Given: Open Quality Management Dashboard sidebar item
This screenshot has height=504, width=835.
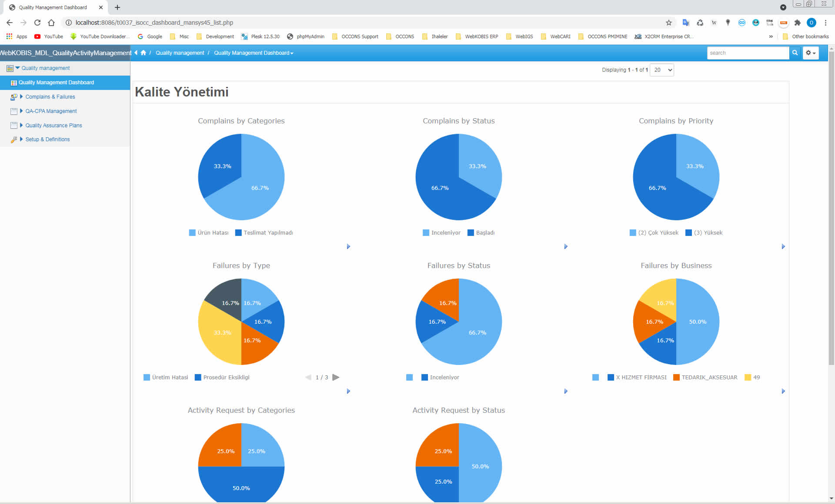Looking at the screenshot, I should click(x=65, y=83).
